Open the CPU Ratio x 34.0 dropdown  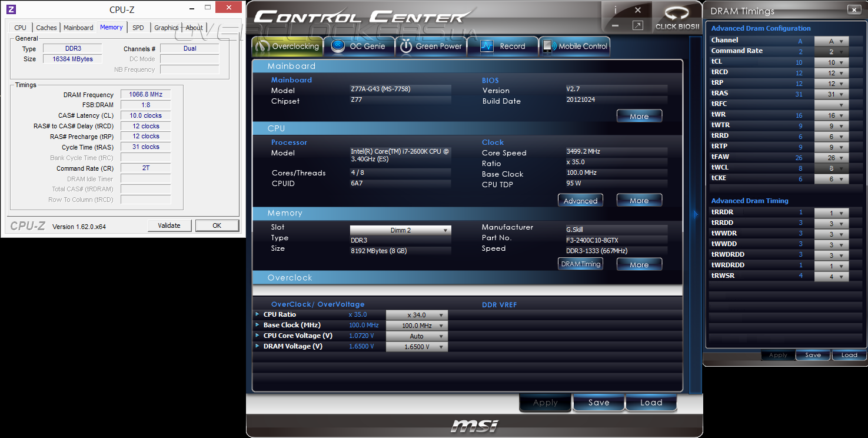417,315
